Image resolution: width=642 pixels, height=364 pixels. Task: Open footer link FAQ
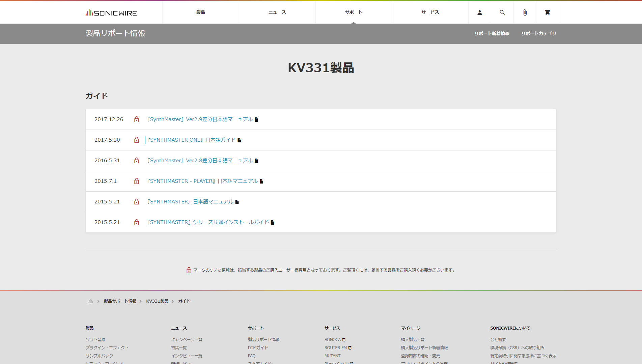[x=252, y=356]
